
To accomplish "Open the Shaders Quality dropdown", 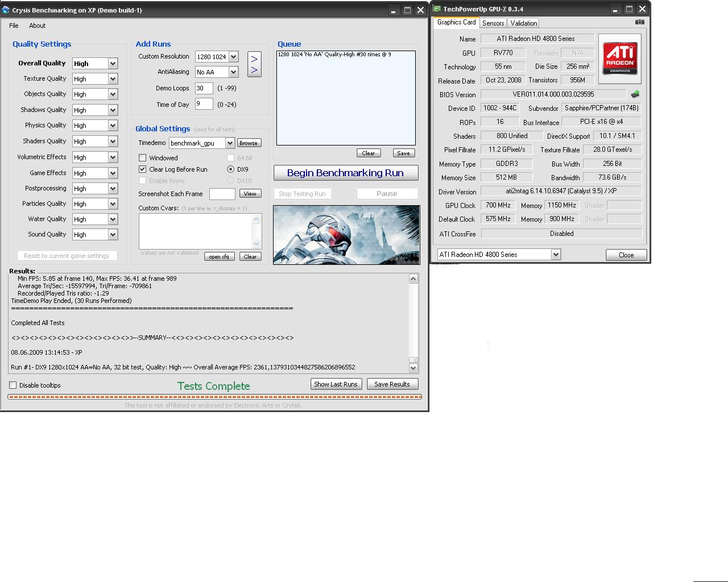I will (113, 142).
